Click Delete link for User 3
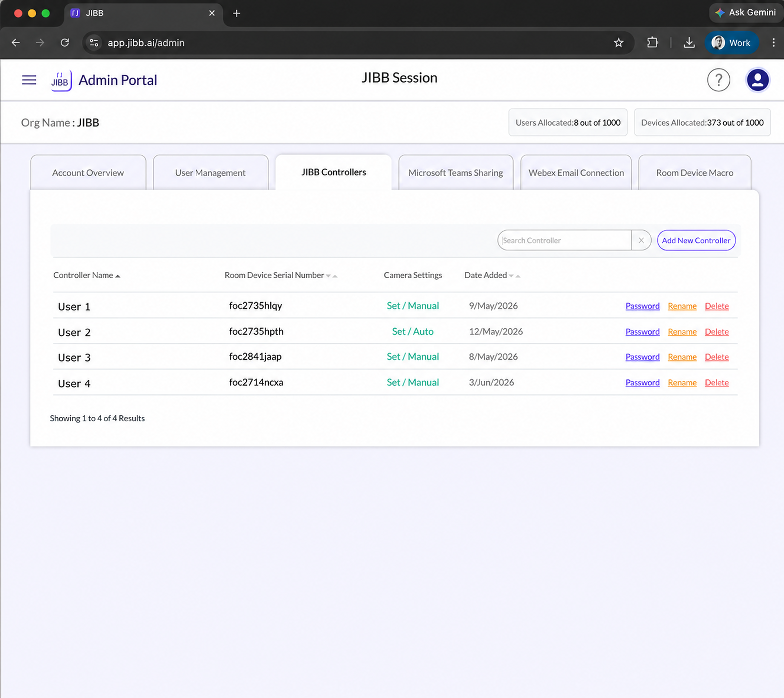 point(716,357)
